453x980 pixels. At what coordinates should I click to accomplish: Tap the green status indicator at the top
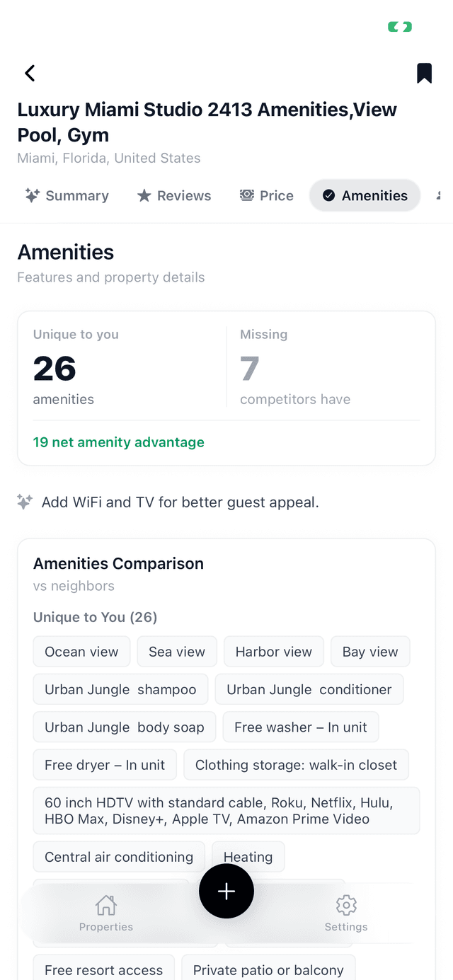tap(399, 26)
